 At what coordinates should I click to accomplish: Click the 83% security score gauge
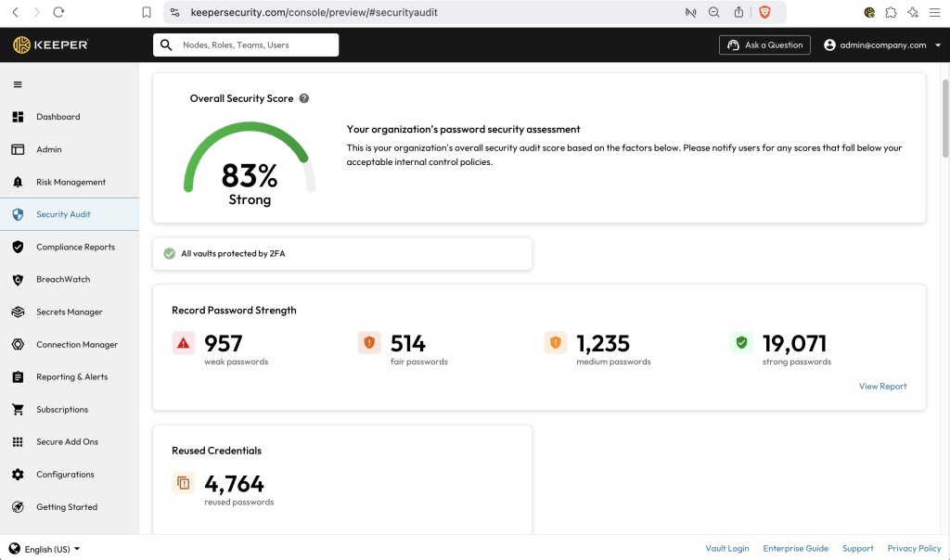[250, 167]
